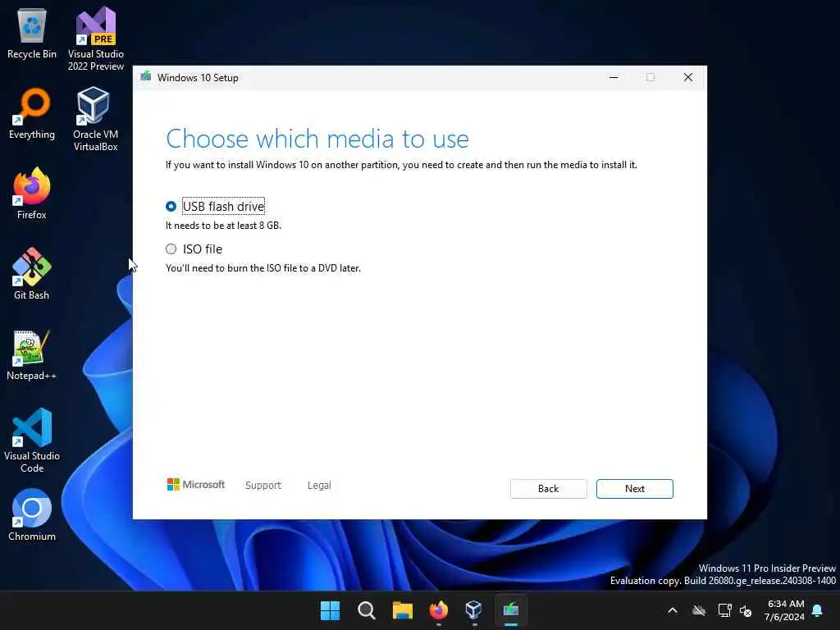Switch to Firefox in the taskbar
Screen dimensions: 840x630
[439, 610]
